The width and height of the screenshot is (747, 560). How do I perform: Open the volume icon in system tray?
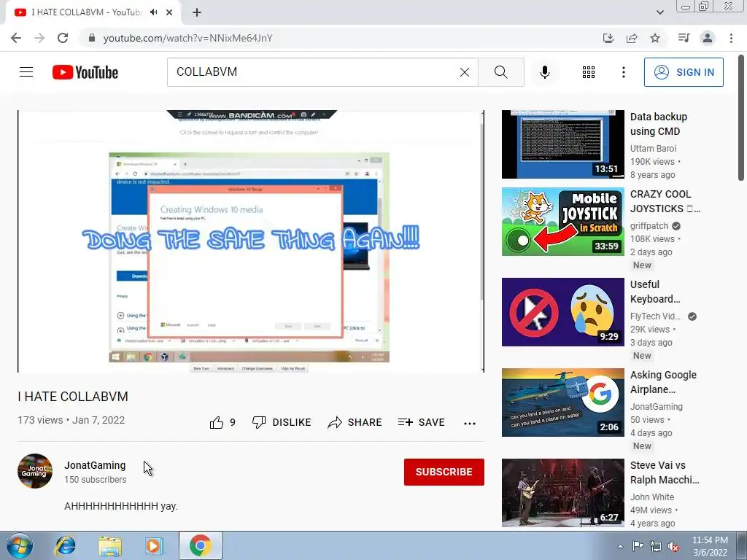(x=673, y=546)
